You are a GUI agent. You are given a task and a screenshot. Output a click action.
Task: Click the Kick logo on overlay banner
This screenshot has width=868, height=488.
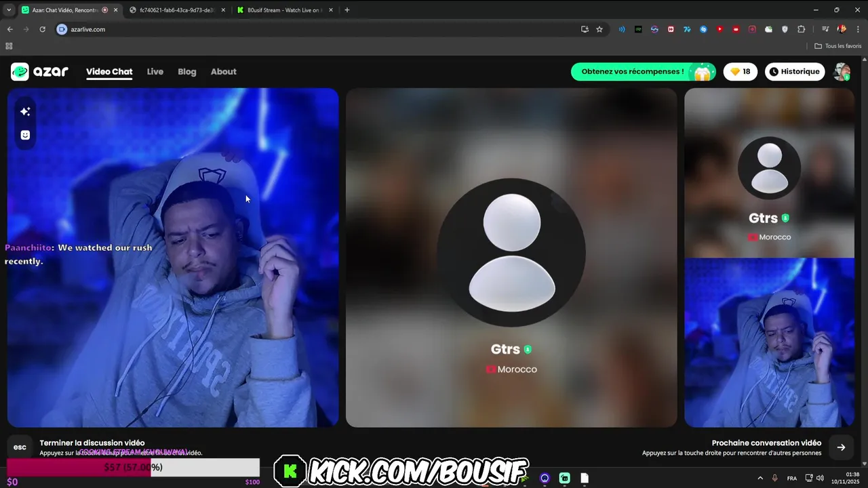click(x=290, y=471)
